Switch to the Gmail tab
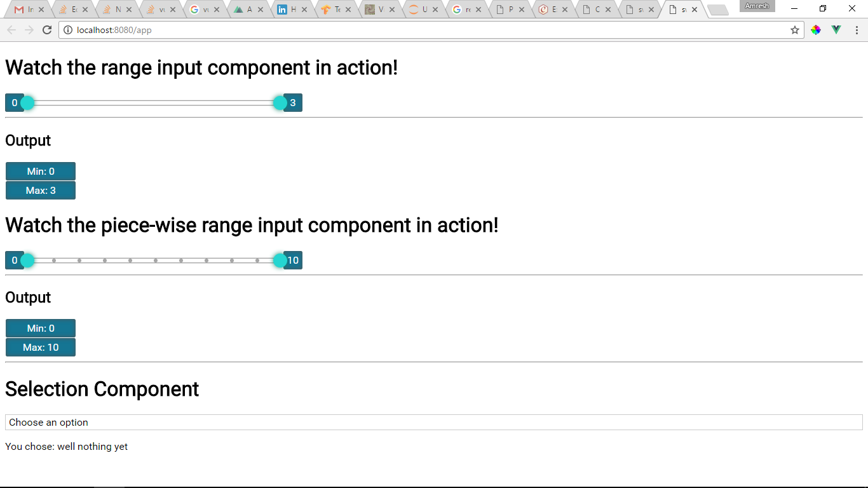The width and height of the screenshot is (868, 488). pos(25,10)
